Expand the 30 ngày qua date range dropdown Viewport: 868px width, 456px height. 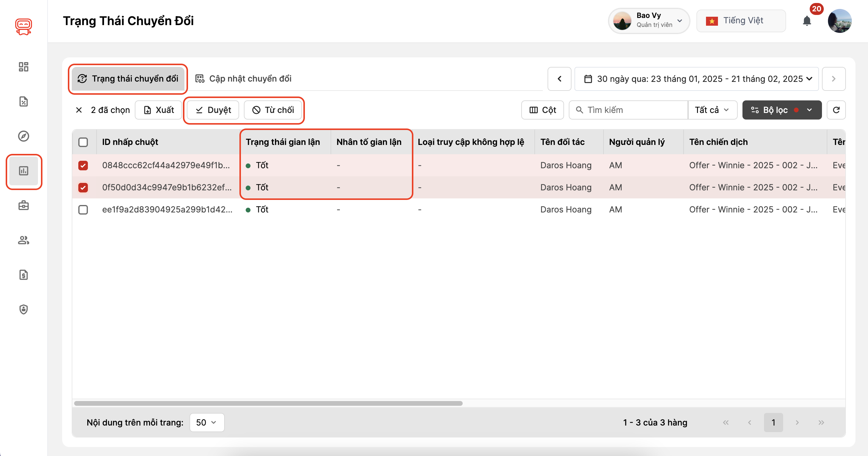tap(696, 79)
